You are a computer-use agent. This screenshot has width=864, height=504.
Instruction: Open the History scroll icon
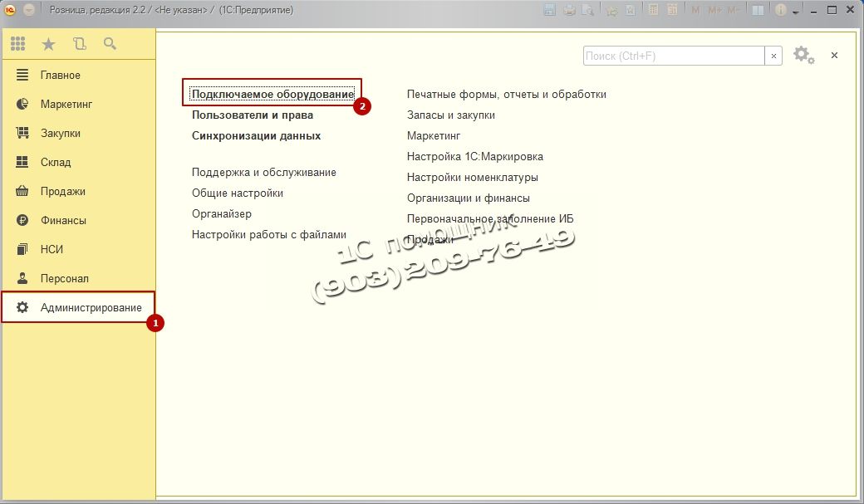pyautogui.click(x=80, y=44)
